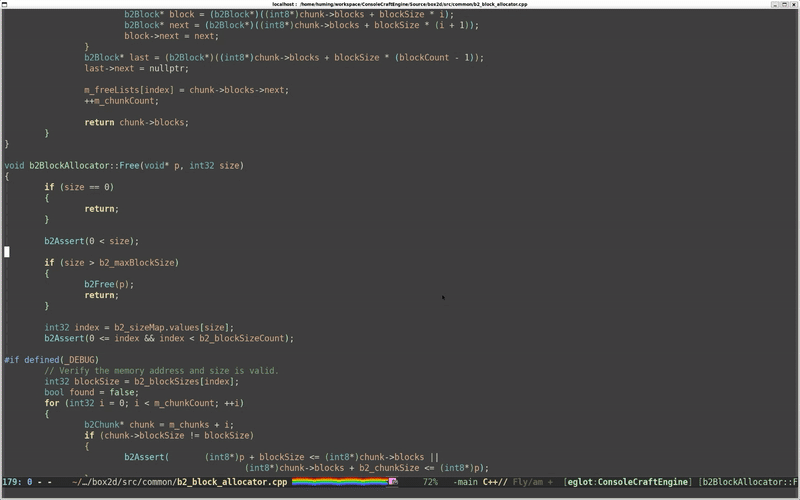The image size is (800, 500).
Task: Click the 'for (int32 i = 0; i < m_chunkCount; ++i)' line
Action: (x=144, y=403)
